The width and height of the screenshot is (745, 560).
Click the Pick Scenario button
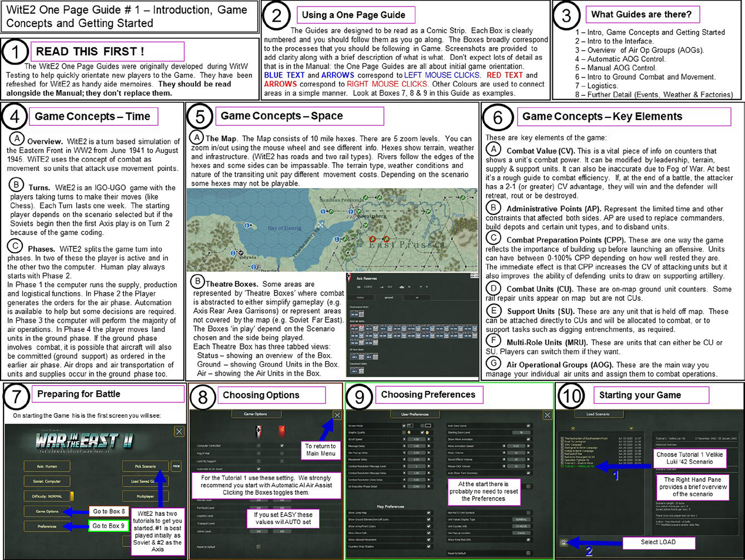coord(145,467)
